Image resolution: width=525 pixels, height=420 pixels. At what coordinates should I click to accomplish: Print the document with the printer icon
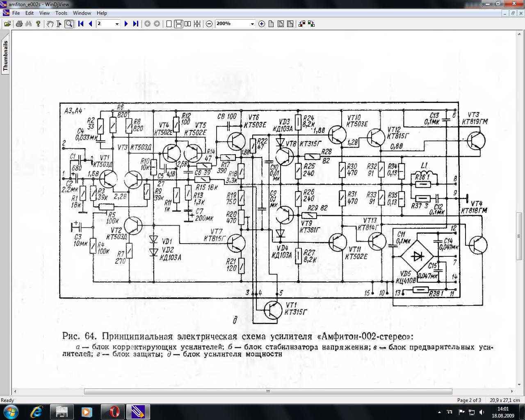point(19,24)
